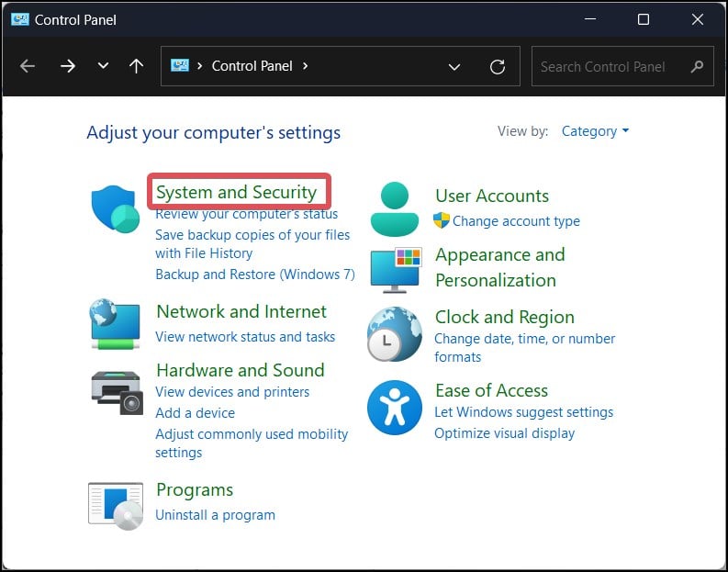Click the Ease of Access icon
728x572 pixels.
394,408
